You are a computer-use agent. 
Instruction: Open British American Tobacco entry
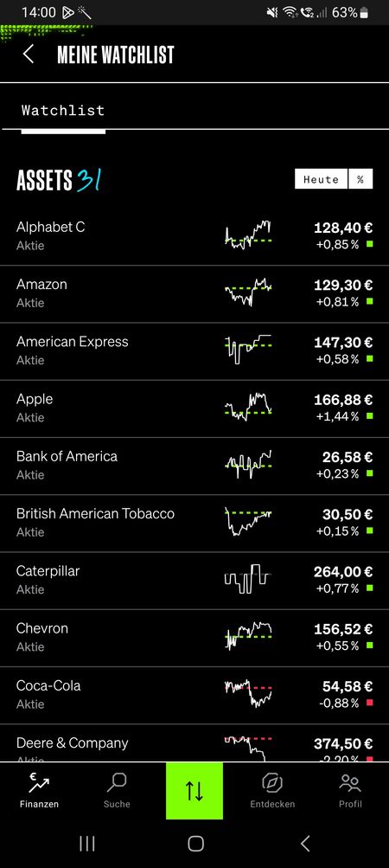[x=194, y=523]
